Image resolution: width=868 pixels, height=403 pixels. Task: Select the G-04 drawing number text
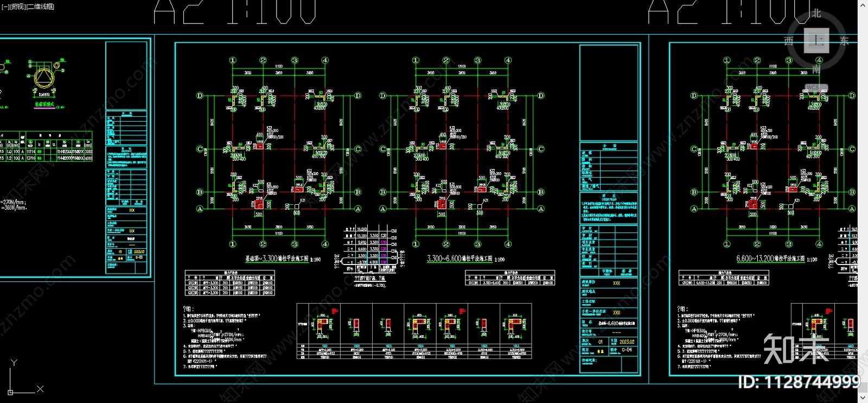coord(627,350)
